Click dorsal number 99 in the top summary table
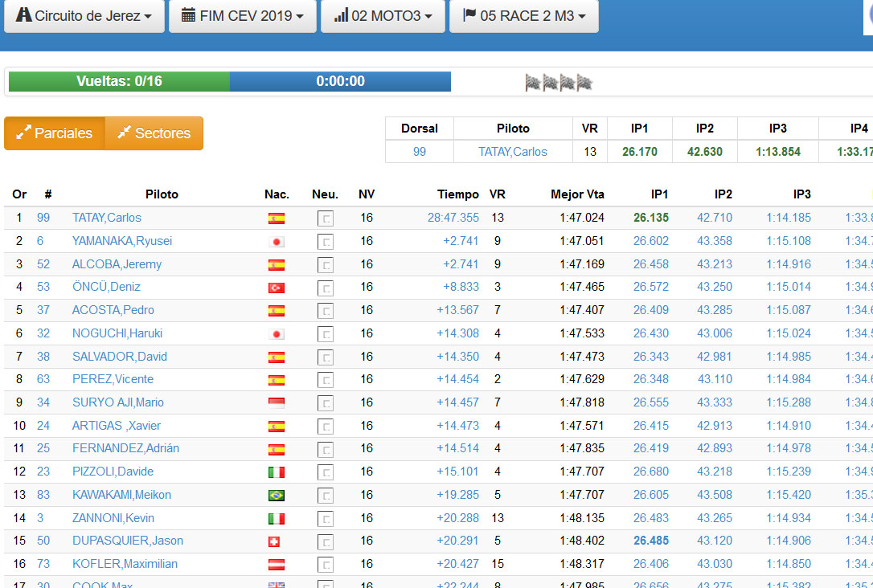Image resolution: width=873 pixels, height=588 pixels. (x=420, y=152)
